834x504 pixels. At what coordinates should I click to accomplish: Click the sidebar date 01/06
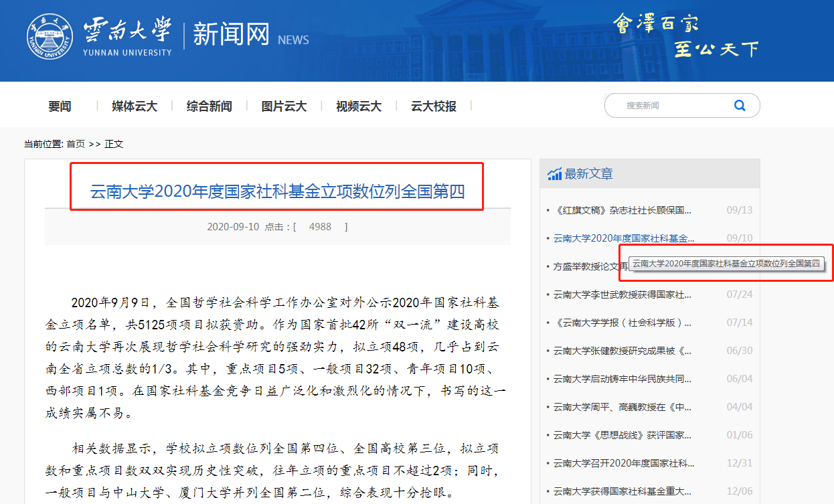click(740, 435)
